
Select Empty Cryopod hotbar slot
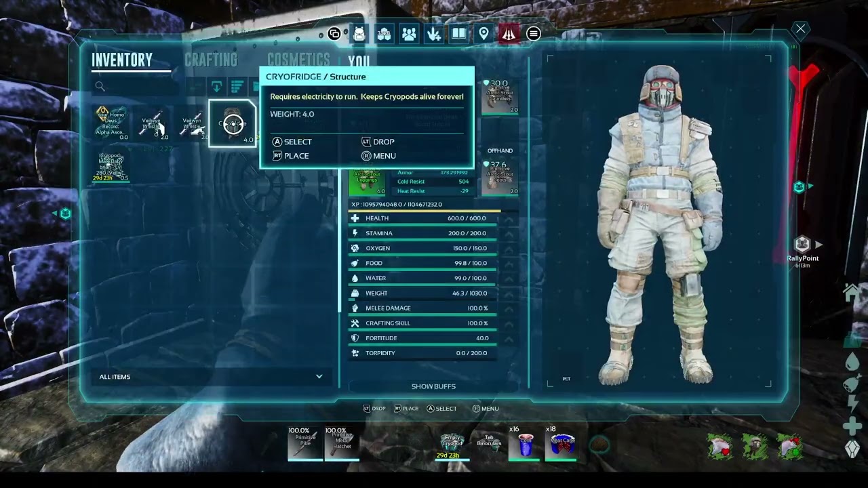coord(452,443)
